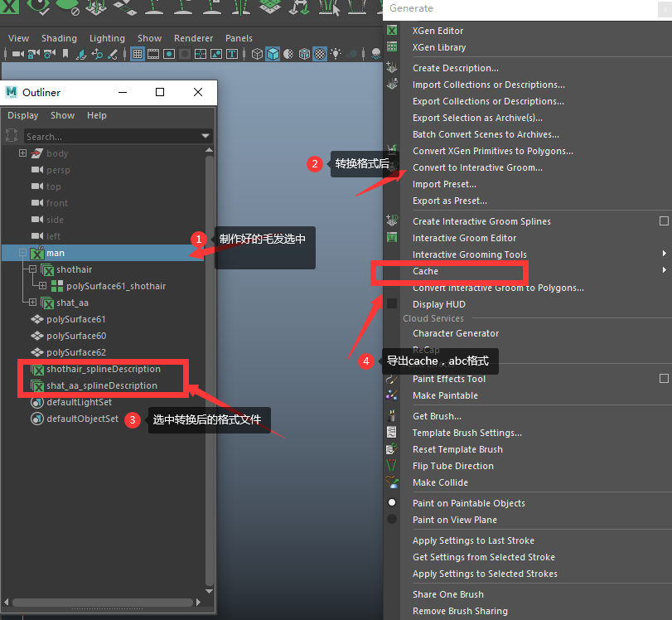The height and width of the screenshot is (620, 672).
Task: Open the viewport Lighting menu
Action: [107, 38]
